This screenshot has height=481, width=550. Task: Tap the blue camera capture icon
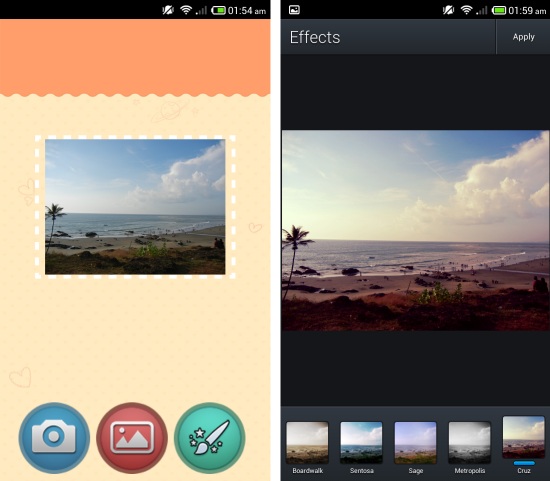[54, 437]
